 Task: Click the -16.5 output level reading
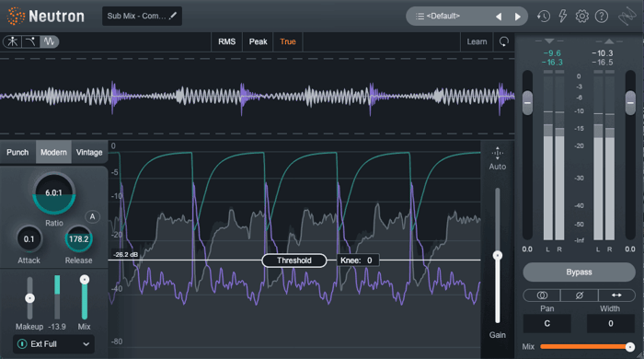[x=603, y=62]
